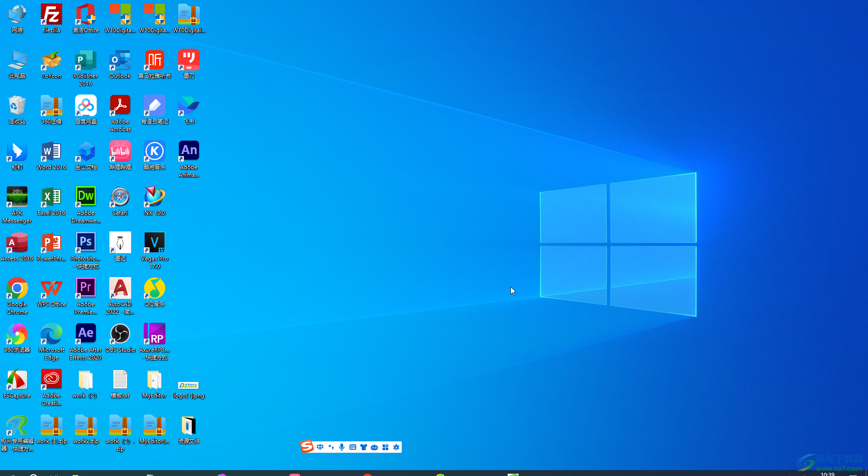Select the work (2).zip archive
The width and height of the screenshot is (868, 476).
pyautogui.click(x=120, y=433)
